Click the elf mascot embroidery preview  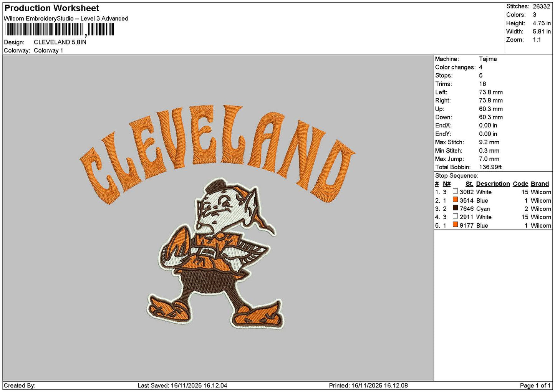[x=216, y=253]
